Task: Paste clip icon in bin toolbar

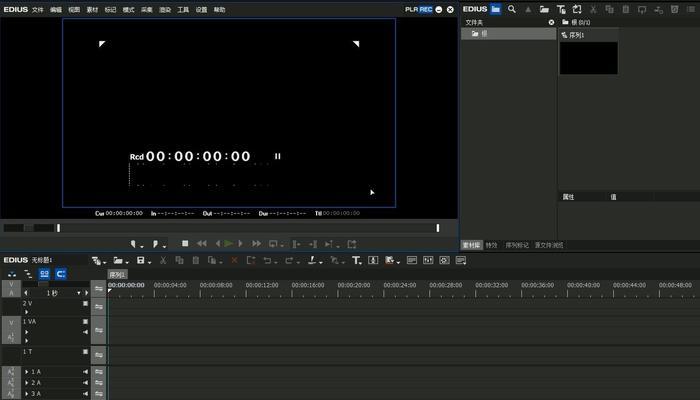Action: click(625, 9)
